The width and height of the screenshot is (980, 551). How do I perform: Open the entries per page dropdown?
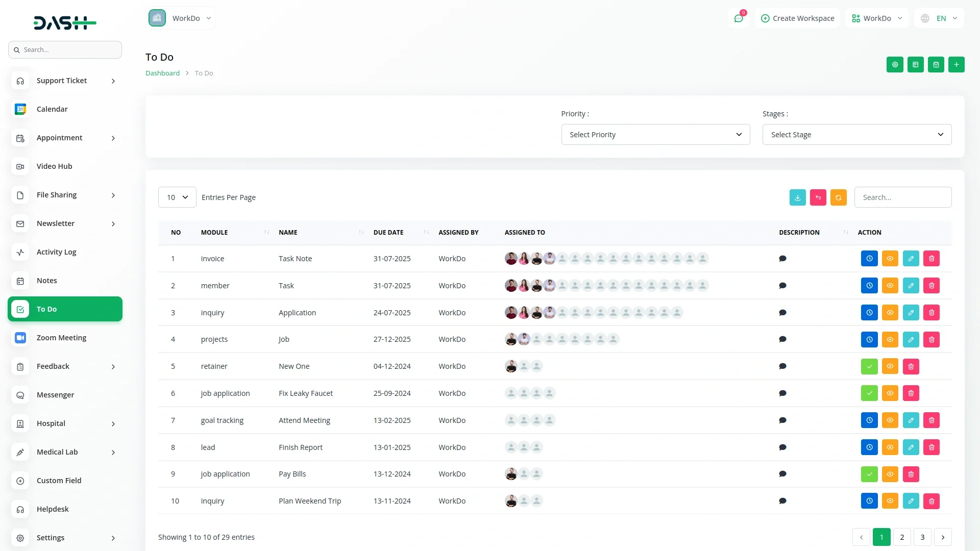click(177, 197)
